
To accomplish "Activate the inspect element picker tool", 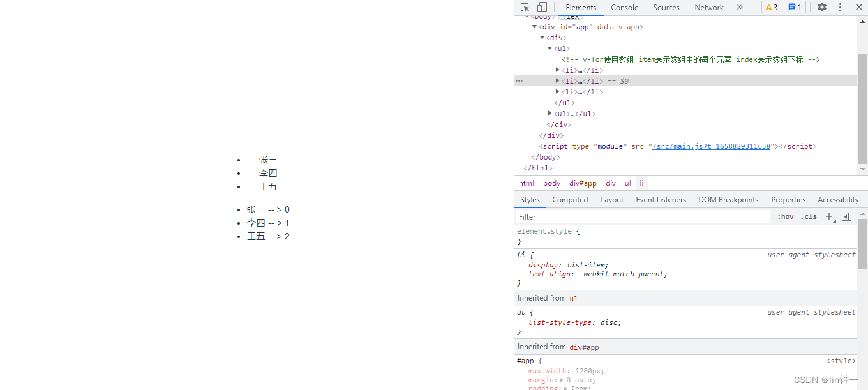I will coord(525,8).
